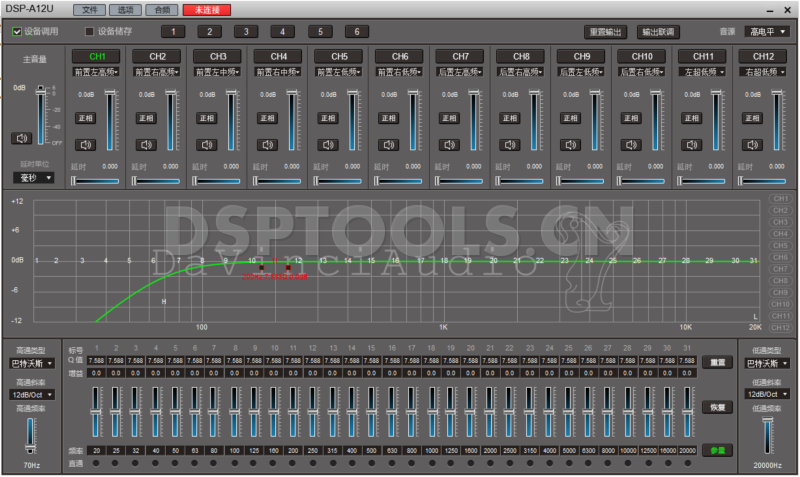Mute CH9 with its speaker icon
This screenshot has width=800, height=477.
(571, 145)
